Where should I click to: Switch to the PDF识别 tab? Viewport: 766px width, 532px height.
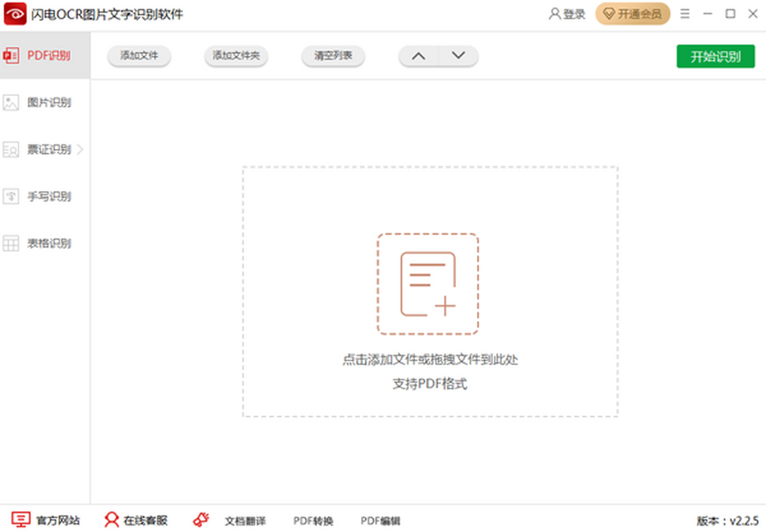pos(45,55)
